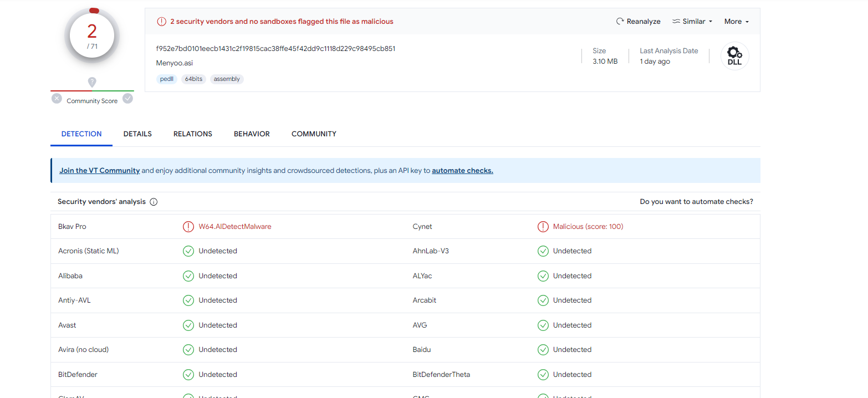The image size is (868, 398).
Task: Click the question mark community score marker
Action: click(x=92, y=82)
